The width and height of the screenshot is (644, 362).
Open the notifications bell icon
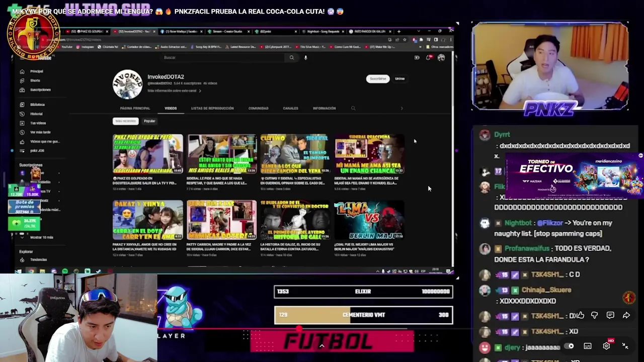click(429, 58)
